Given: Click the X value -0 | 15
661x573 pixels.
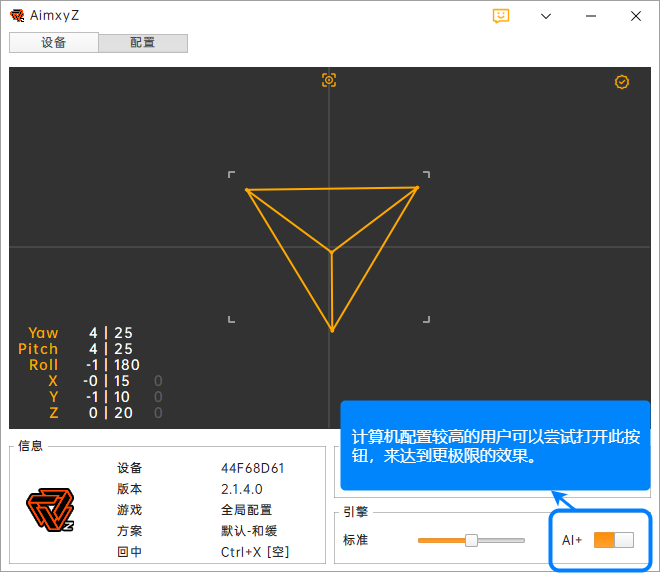Looking at the screenshot, I should click(x=106, y=381).
